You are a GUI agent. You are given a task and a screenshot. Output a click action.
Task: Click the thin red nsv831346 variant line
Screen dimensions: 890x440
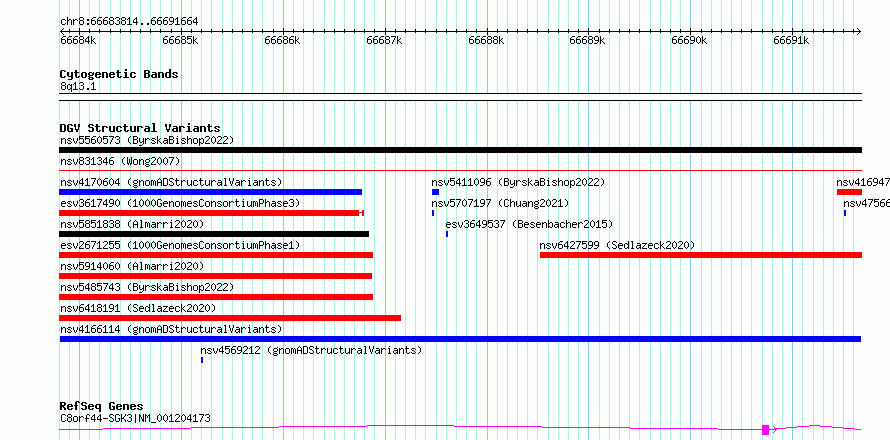[x=460, y=170]
